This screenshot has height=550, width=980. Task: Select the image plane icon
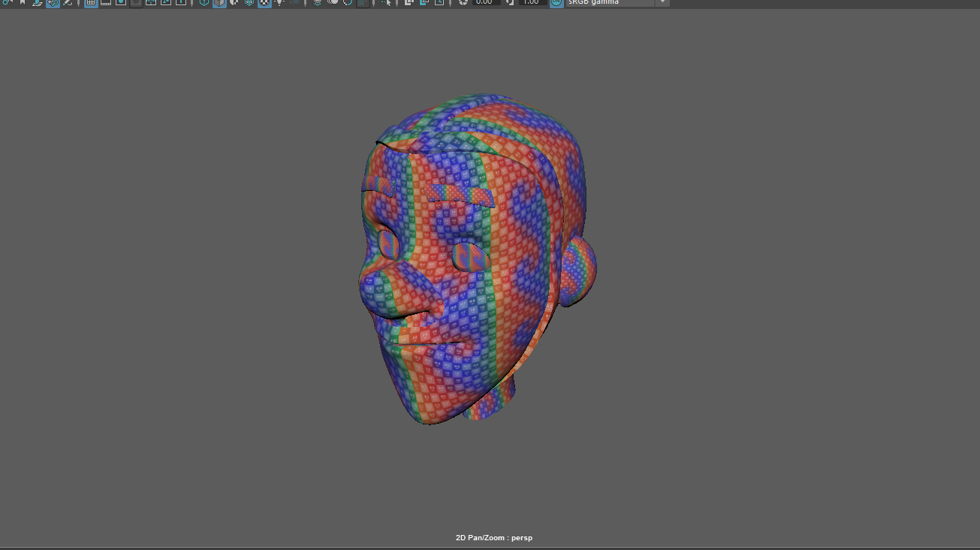[x=36, y=3]
